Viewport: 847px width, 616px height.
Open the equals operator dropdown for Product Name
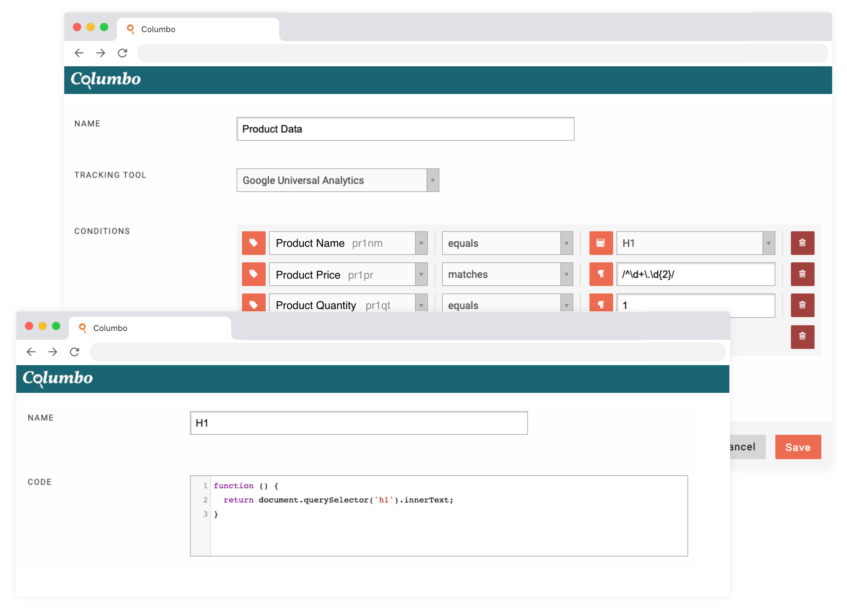pyautogui.click(x=507, y=243)
